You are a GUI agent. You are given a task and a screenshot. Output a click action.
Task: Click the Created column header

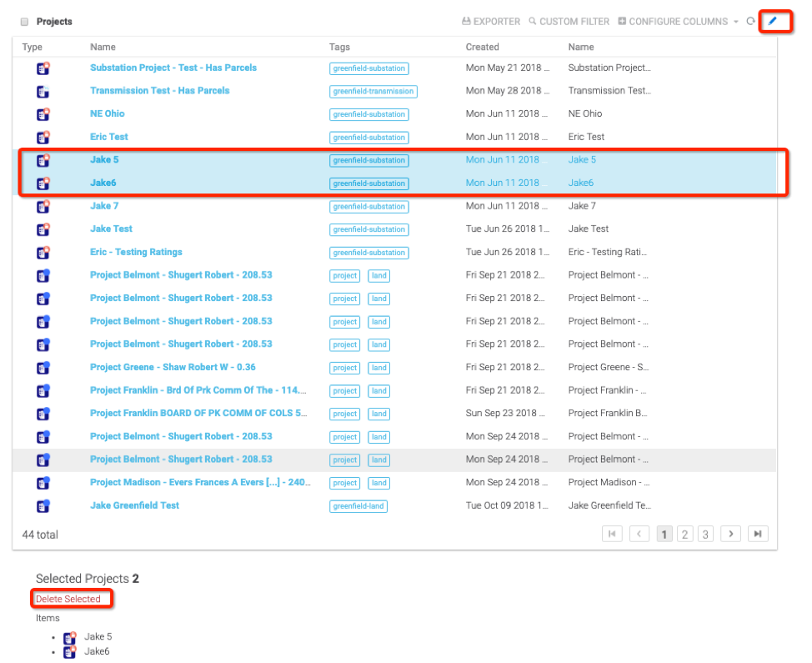(482, 48)
